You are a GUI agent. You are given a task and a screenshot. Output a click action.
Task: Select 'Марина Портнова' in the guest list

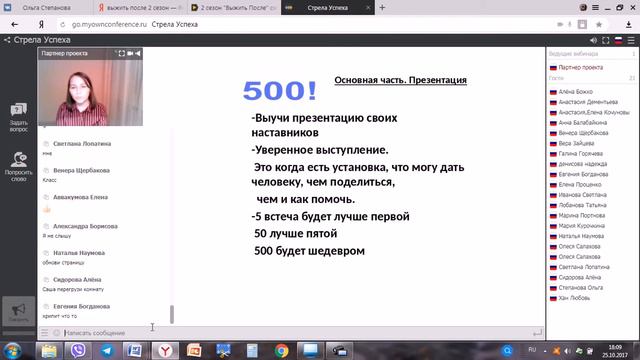[x=582, y=216]
